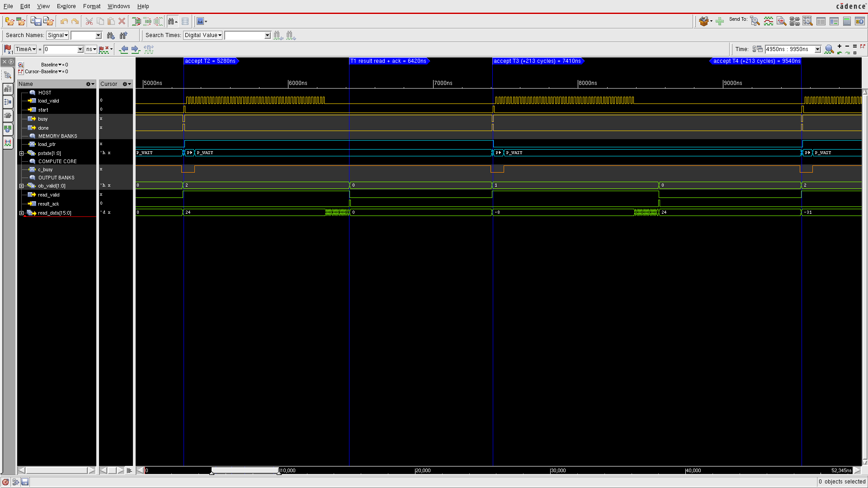Click the binoculars find toolbar icon

(x=172, y=21)
